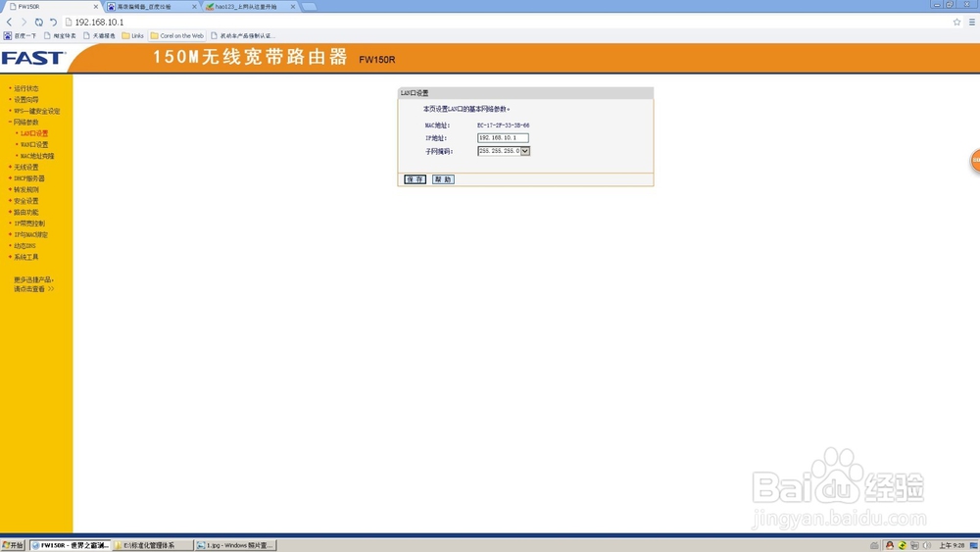The image size is (980, 552).
Task: Open the 百度一下 bookmark
Action: (20, 35)
